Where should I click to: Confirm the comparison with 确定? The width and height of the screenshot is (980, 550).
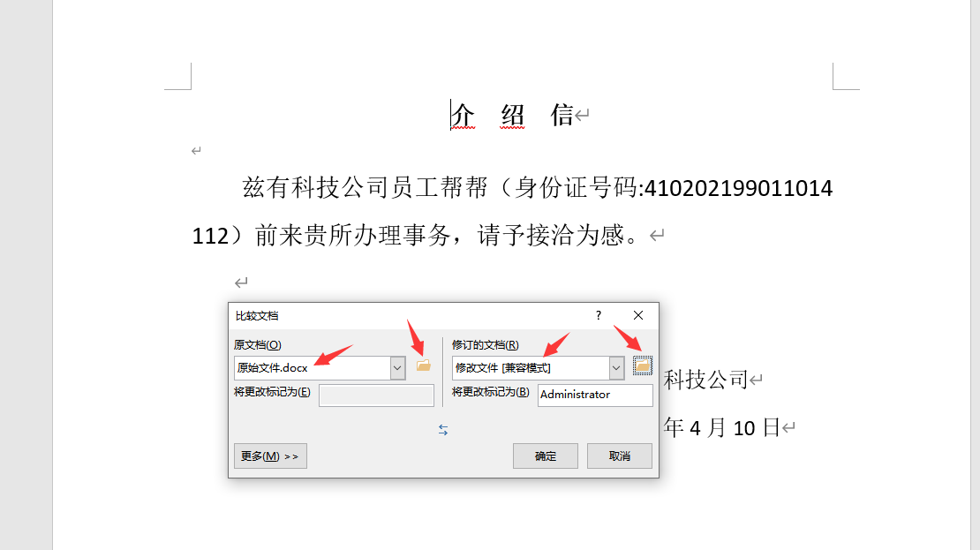[546, 456]
